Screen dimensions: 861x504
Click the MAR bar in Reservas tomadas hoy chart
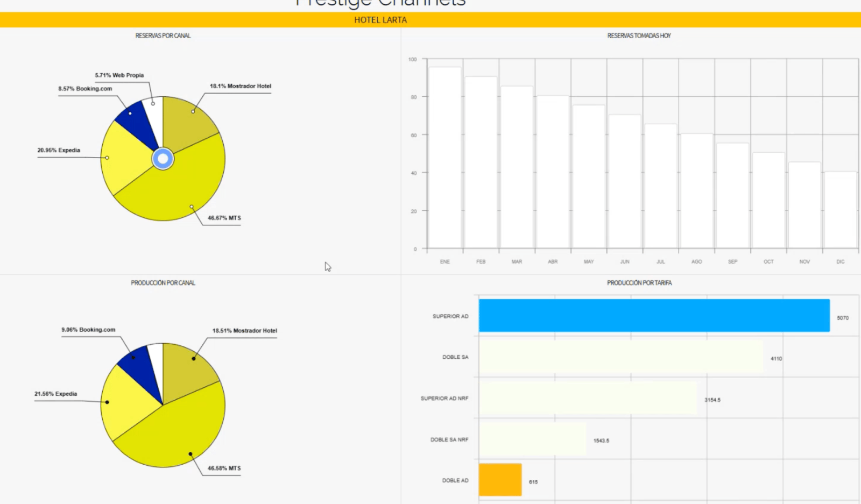point(517,167)
